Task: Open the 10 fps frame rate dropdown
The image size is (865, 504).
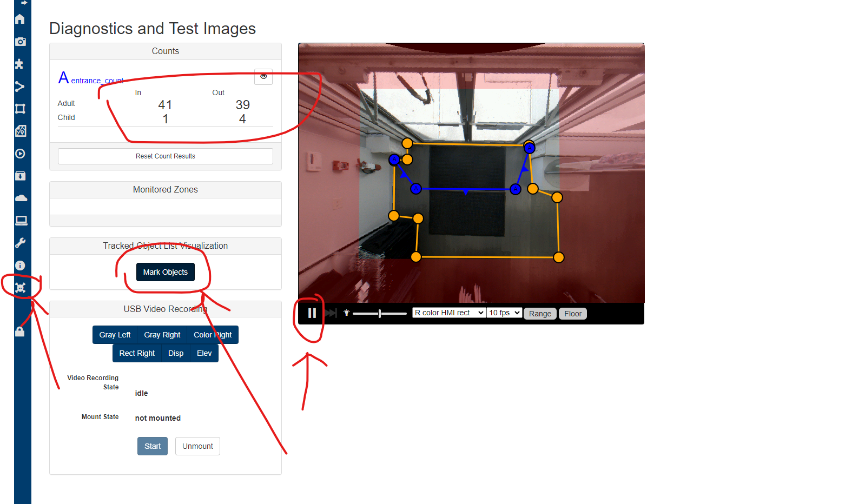Action: tap(505, 313)
